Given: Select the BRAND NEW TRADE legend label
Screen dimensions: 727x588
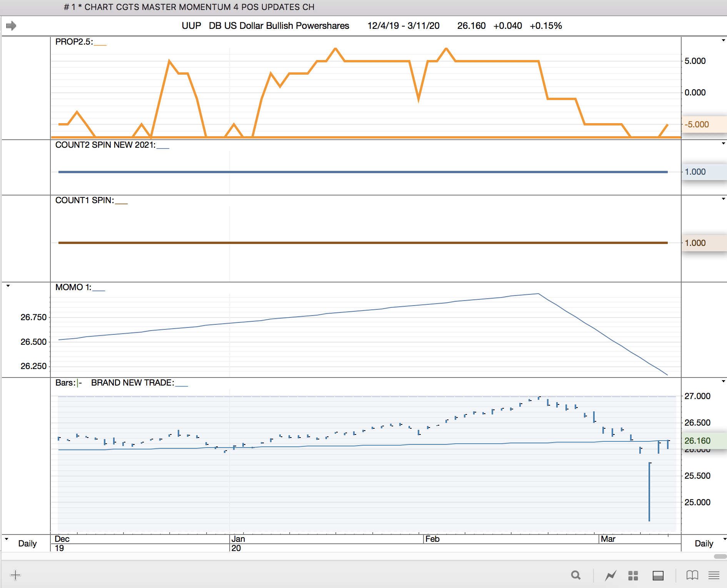Looking at the screenshot, I should [x=132, y=383].
